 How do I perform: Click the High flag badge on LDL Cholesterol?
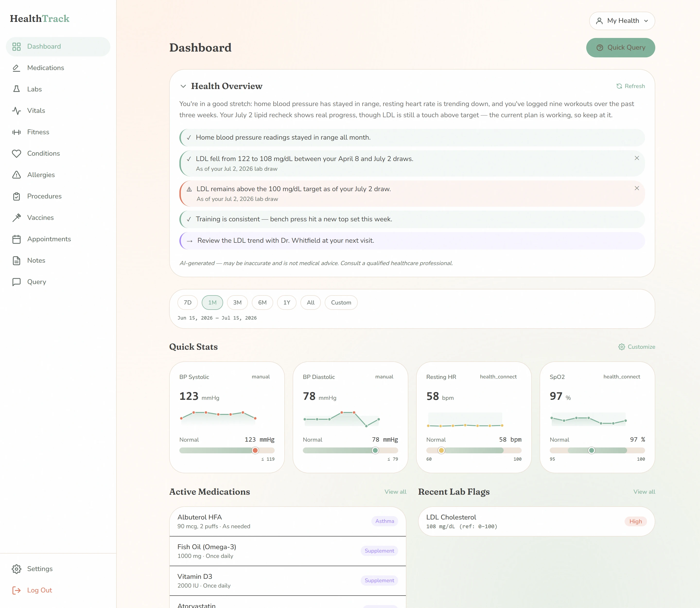point(636,521)
